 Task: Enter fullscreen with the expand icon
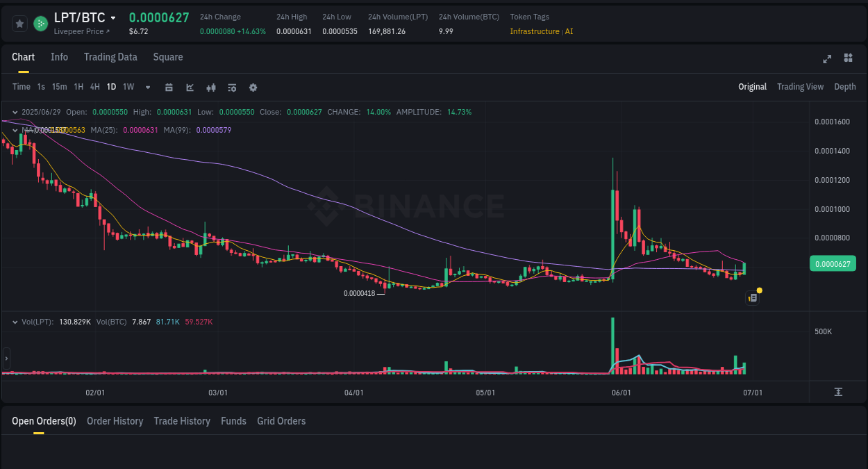(x=827, y=59)
